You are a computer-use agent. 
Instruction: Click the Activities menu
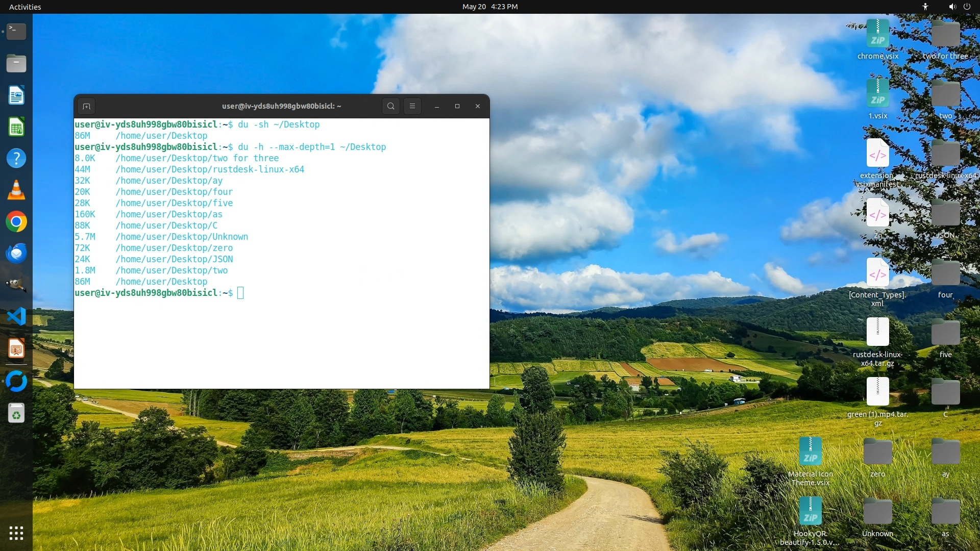(x=25, y=7)
